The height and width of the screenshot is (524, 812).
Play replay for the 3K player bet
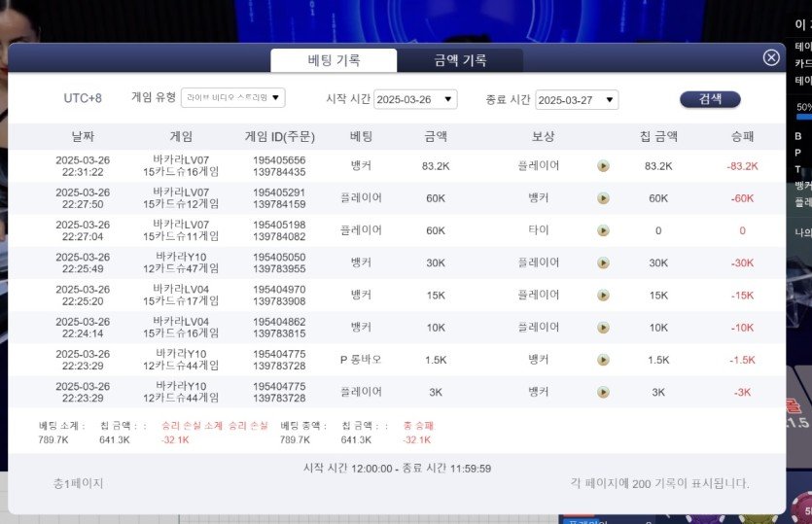603,392
